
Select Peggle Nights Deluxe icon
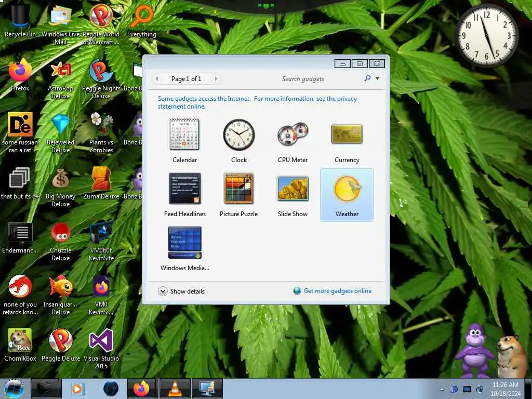pos(101,79)
